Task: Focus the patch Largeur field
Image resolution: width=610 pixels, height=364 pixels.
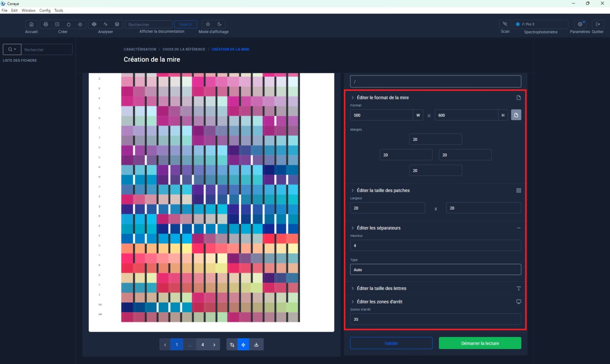Action: click(x=387, y=208)
